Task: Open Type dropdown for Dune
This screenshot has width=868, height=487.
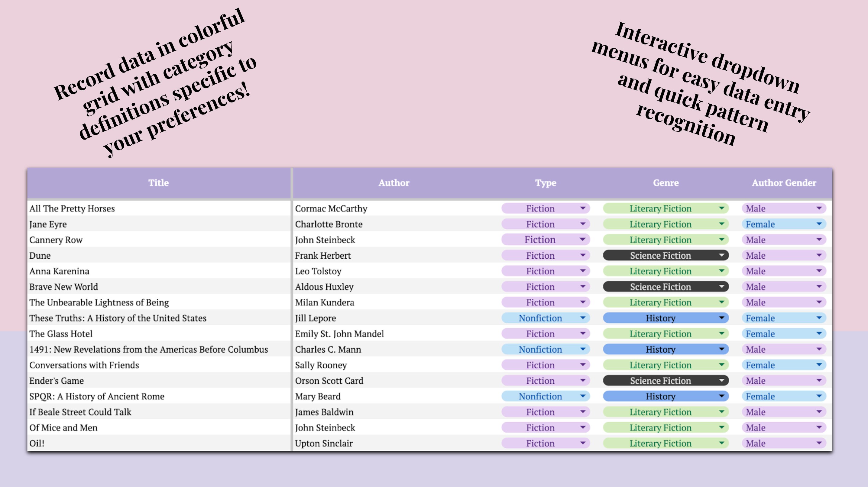Action: [x=546, y=255]
